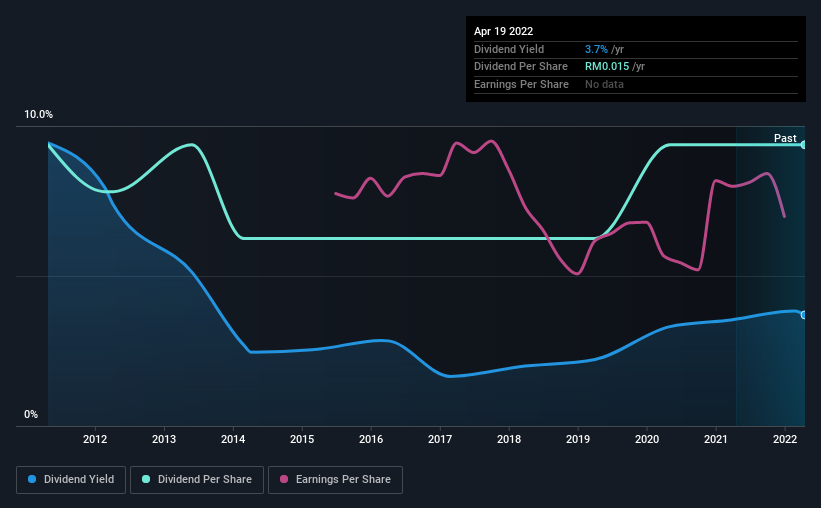Click the 3.7% dividend yield value in tooltip

click(596, 49)
